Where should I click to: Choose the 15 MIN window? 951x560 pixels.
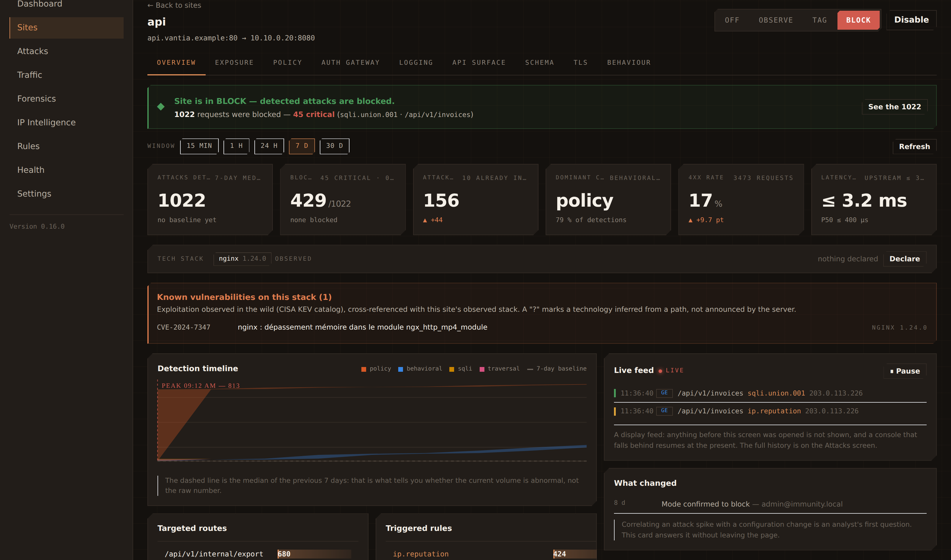(x=199, y=146)
